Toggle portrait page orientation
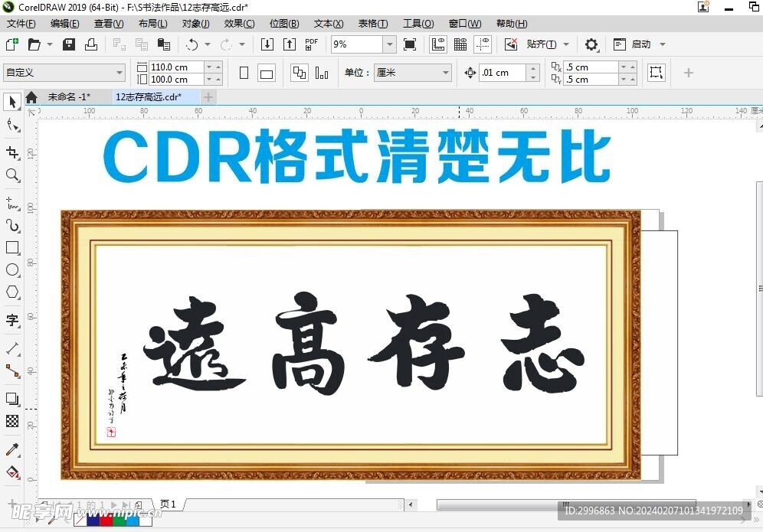 tap(243, 71)
